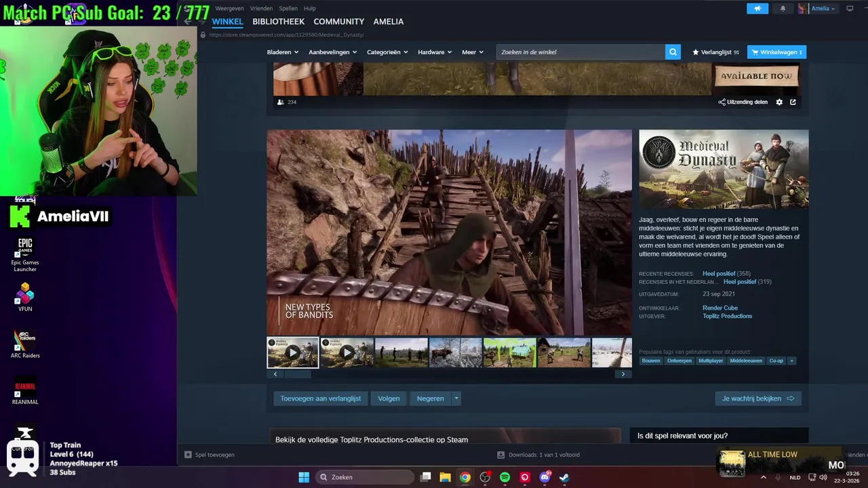Select the Ontwerpen tag
This screenshot has height=488, width=868.
pyautogui.click(x=679, y=361)
